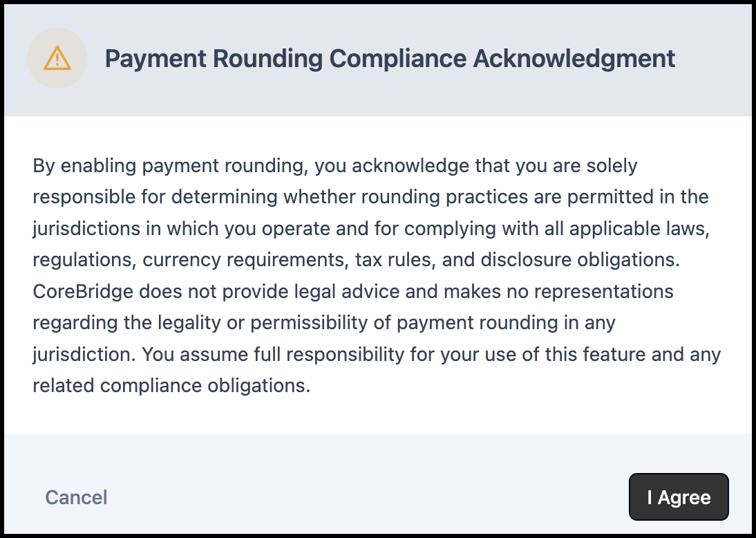Image resolution: width=756 pixels, height=538 pixels.
Task: Click empty footer area between Cancel and I Agree
Action: 366,497
